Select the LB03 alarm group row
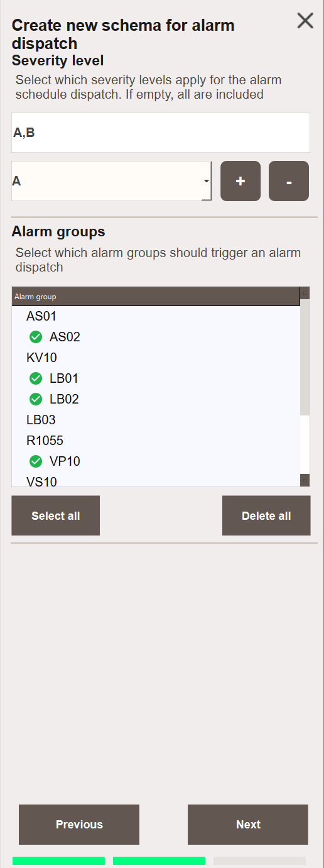Image resolution: width=324 pixels, height=868 pixels. coord(156,420)
